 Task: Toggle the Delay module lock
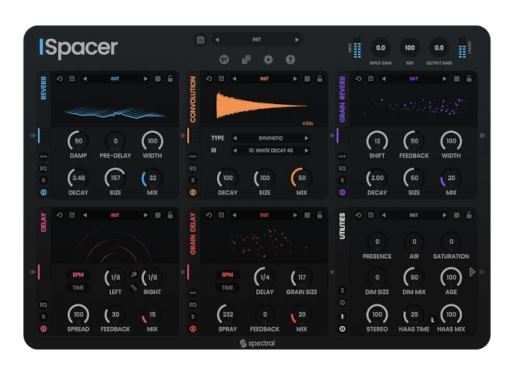click(170, 215)
